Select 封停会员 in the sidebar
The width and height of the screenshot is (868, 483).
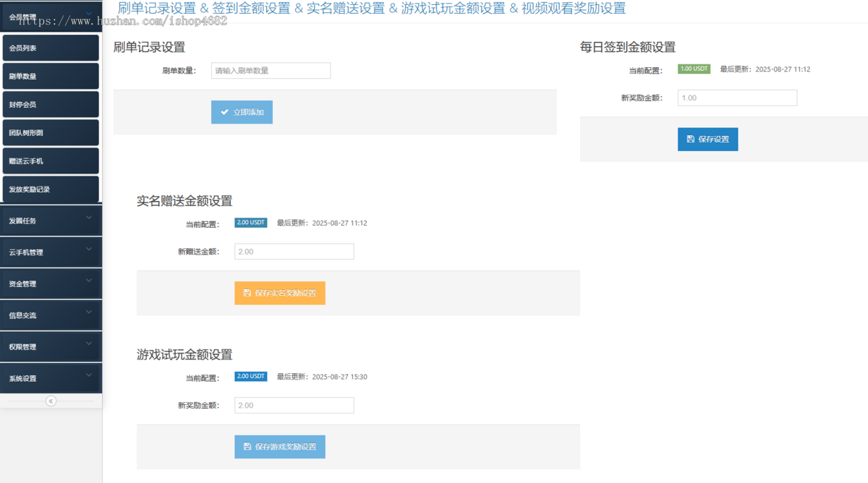[x=51, y=105]
